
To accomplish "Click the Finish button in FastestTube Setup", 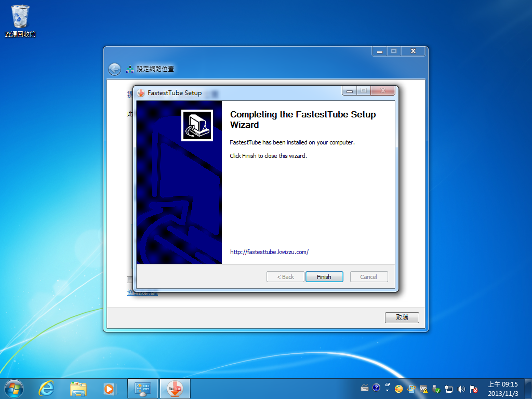I will click(x=324, y=276).
